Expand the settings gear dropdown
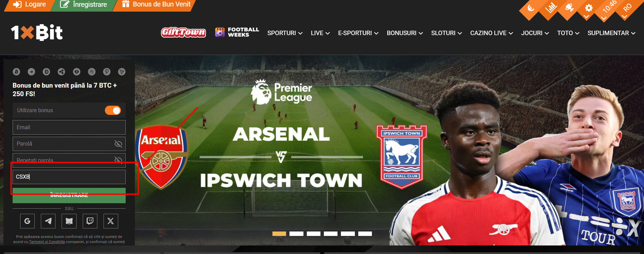The height and width of the screenshot is (254, 644). pyautogui.click(x=588, y=8)
